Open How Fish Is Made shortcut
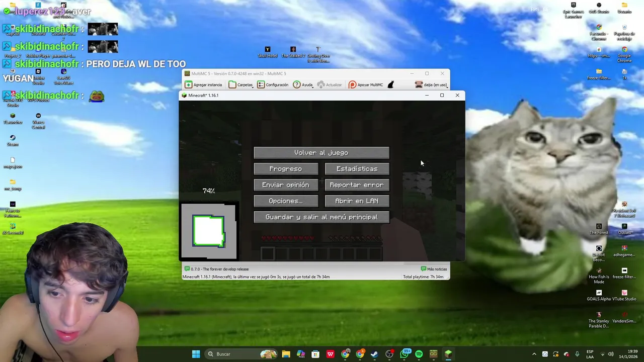The width and height of the screenshot is (644, 362). 599,276
